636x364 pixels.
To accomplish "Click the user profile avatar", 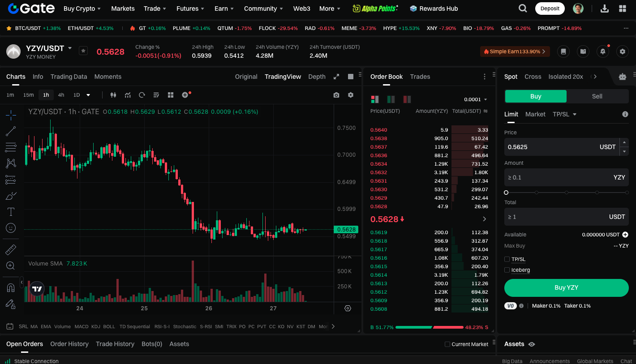I will (578, 9).
